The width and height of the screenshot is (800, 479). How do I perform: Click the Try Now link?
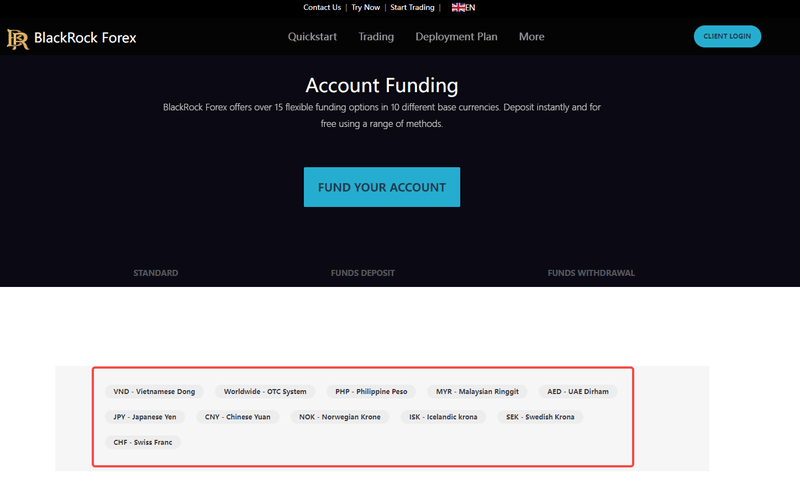pos(365,7)
